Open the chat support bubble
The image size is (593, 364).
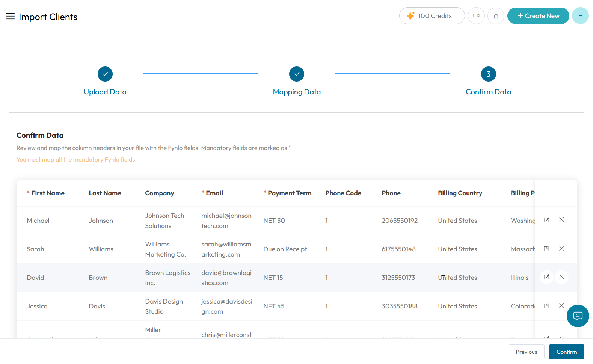[x=578, y=316]
